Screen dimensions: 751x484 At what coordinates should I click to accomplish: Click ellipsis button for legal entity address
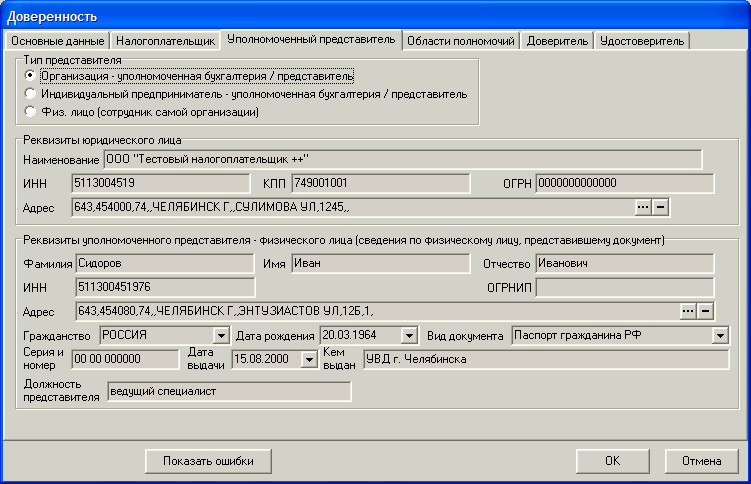(643, 207)
